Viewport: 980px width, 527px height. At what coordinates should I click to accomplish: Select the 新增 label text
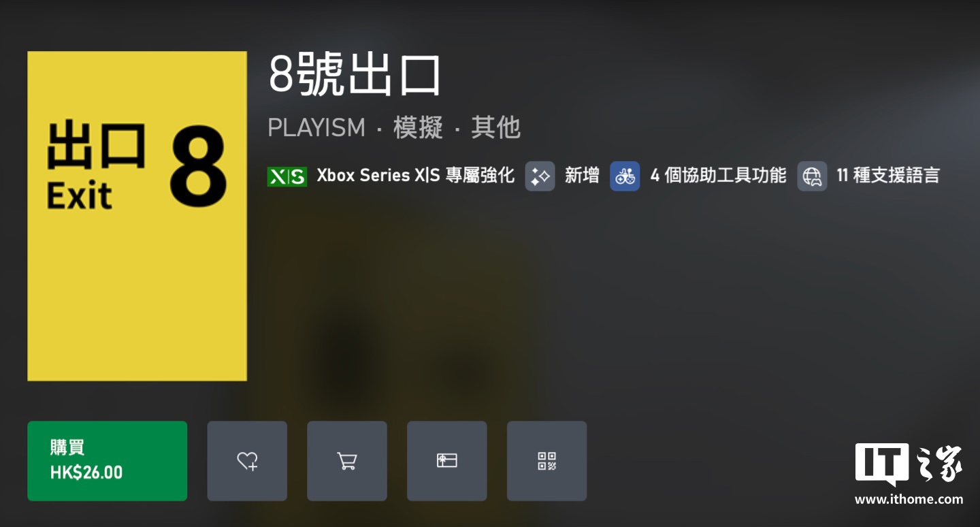click(x=582, y=176)
